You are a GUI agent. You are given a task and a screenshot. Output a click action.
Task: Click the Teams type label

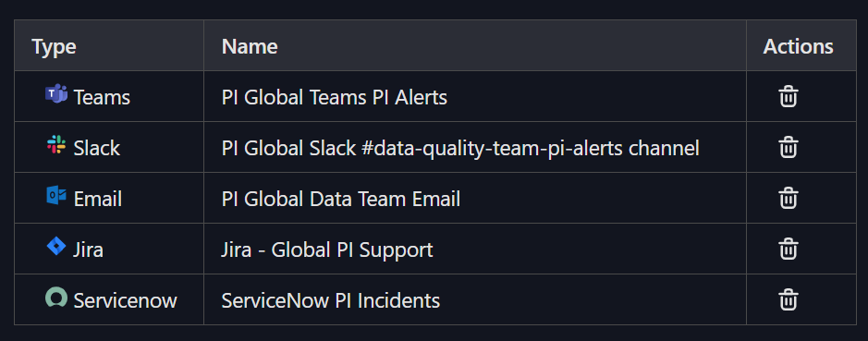pyautogui.click(x=102, y=97)
